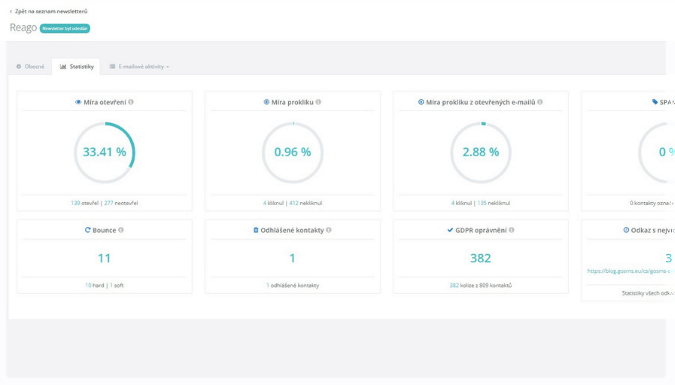The width and height of the screenshot is (675, 385).
Task: Click the Bounce refresh arrow icon
Action: pos(87,230)
